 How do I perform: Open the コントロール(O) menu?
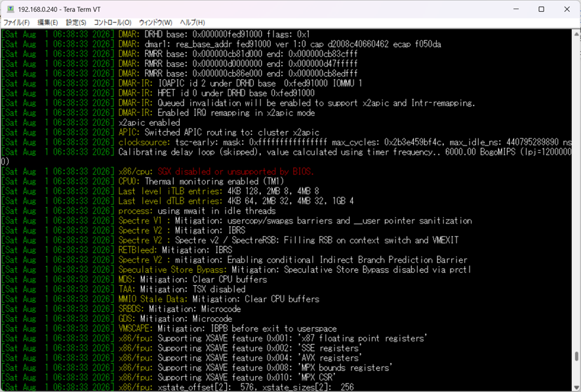coord(113,22)
